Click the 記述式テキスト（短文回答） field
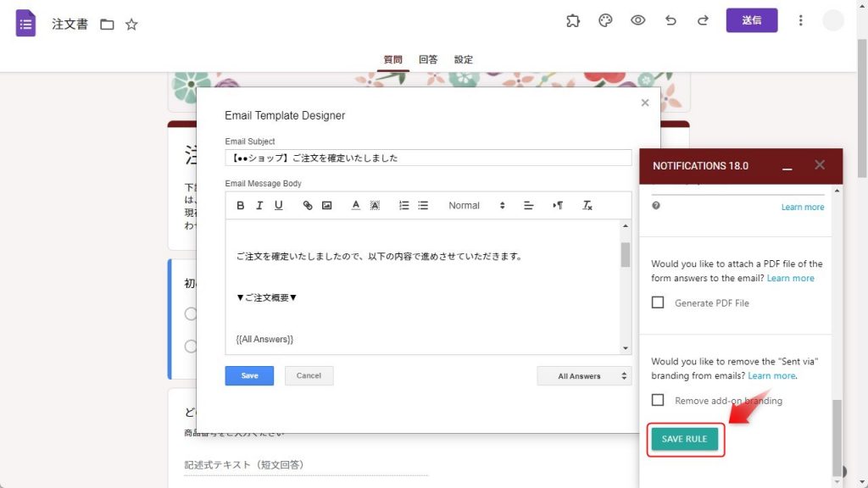Image resolution: width=868 pixels, height=488 pixels. (x=305, y=465)
